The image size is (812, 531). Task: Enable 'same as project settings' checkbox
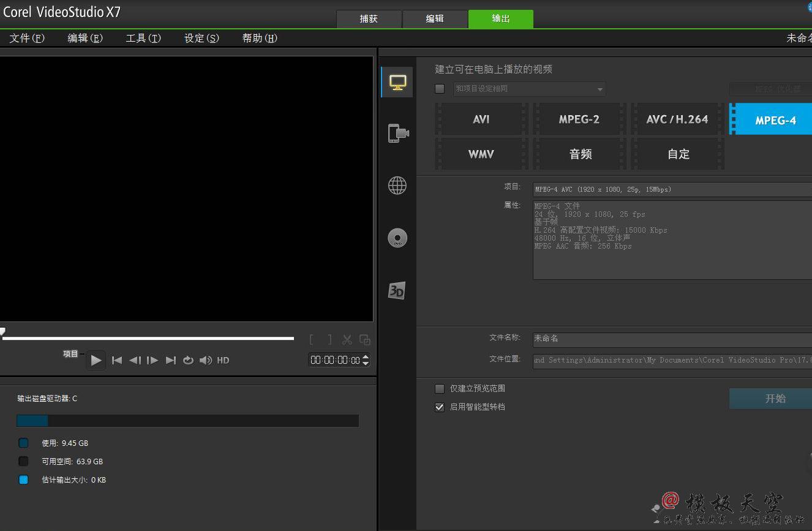click(x=440, y=89)
